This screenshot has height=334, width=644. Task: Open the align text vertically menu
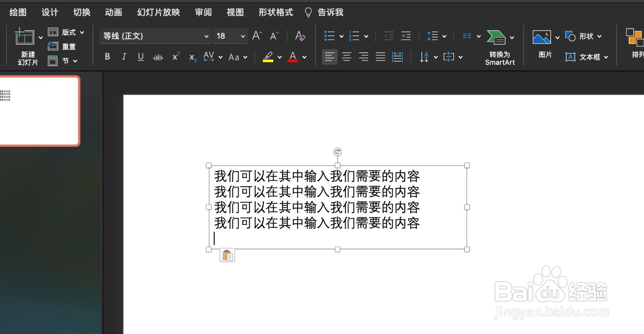[453, 57]
